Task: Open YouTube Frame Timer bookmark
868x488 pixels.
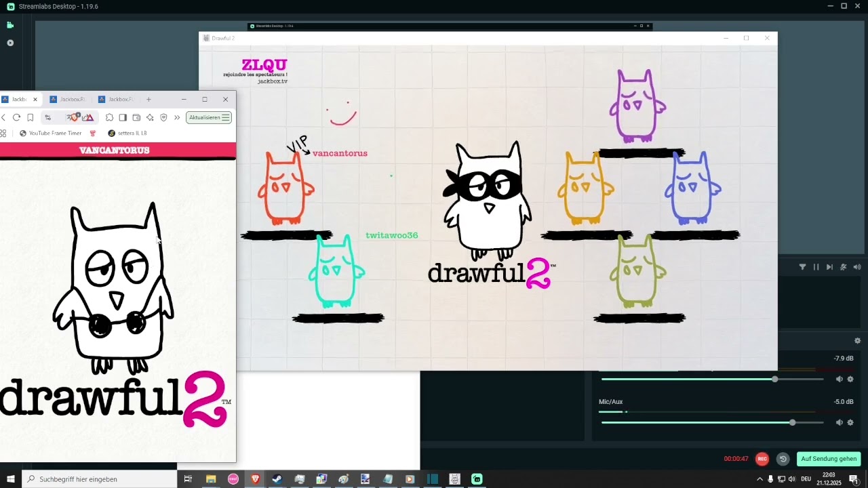Action: (x=51, y=133)
